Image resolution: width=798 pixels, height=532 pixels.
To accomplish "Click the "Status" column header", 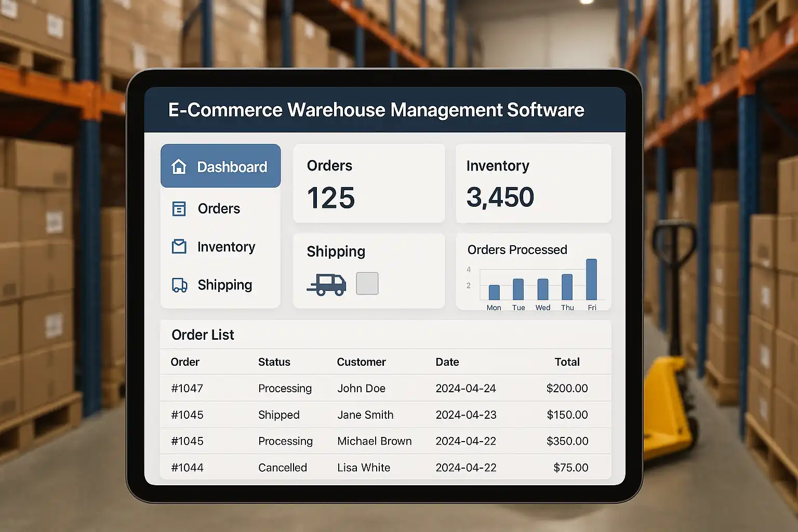I will point(274,362).
